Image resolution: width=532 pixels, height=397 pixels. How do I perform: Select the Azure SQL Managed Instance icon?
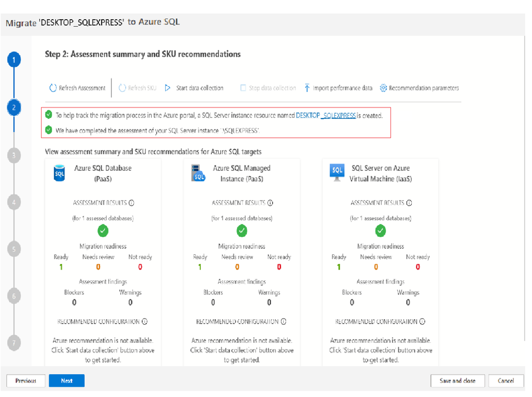pos(199,173)
